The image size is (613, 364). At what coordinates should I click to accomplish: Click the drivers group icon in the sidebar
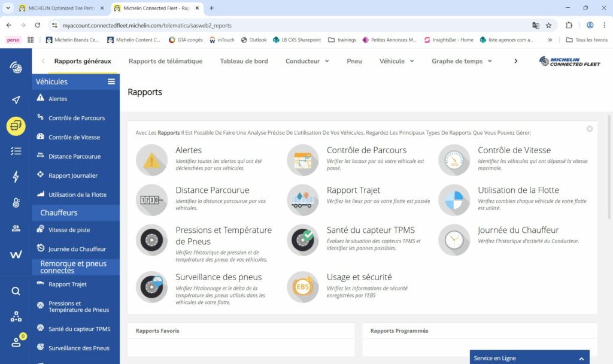click(x=15, y=227)
